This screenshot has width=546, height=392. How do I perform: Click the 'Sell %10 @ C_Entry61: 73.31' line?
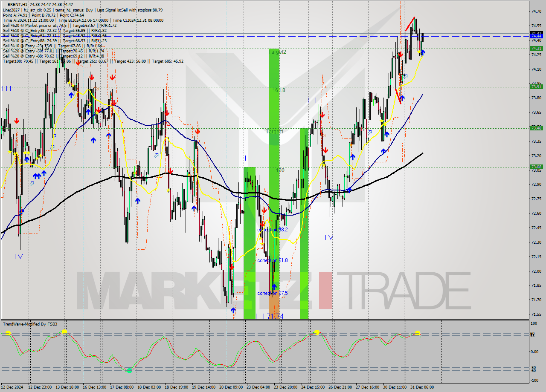click(x=55, y=35)
